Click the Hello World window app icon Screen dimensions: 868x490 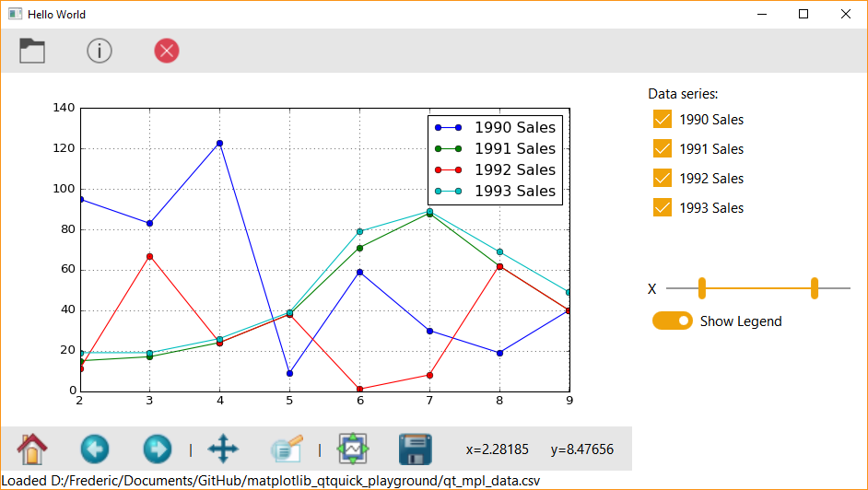click(15, 14)
